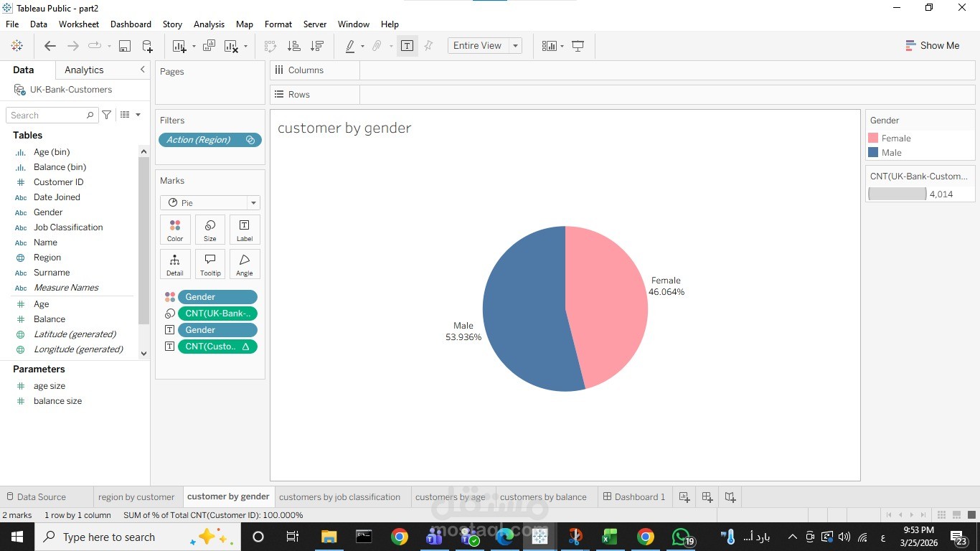Open the customers by job classification tab
The image size is (980, 551).
pyautogui.click(x=339, y=496)
